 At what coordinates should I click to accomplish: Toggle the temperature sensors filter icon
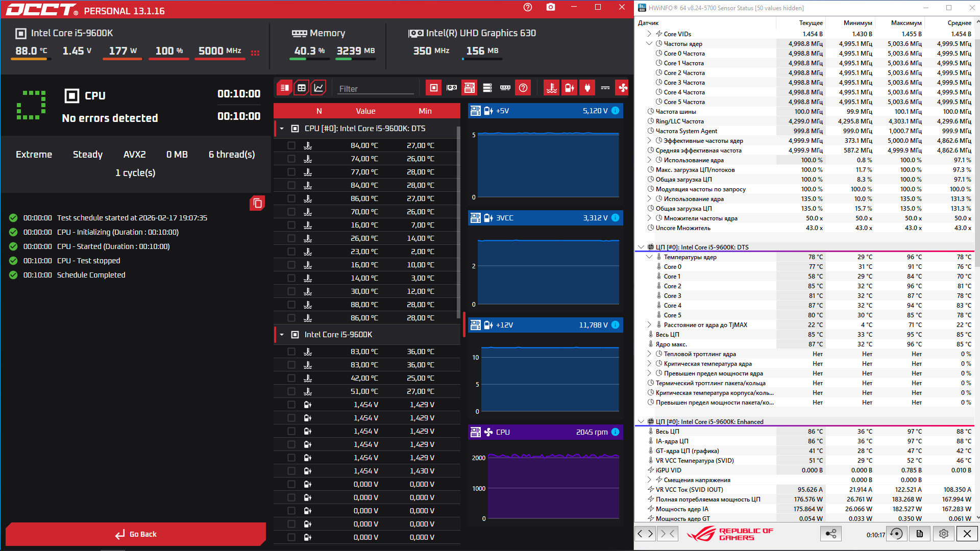pos(551,88)
